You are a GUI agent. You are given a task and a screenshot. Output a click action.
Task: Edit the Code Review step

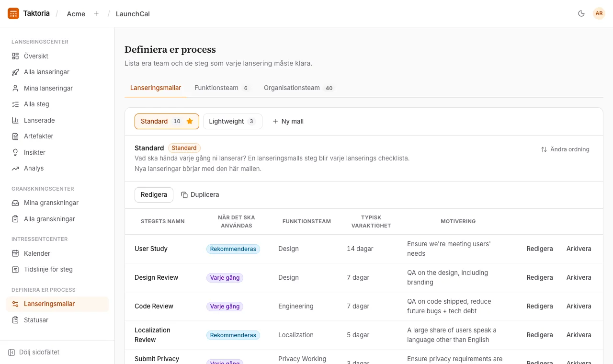pos(540,306)
